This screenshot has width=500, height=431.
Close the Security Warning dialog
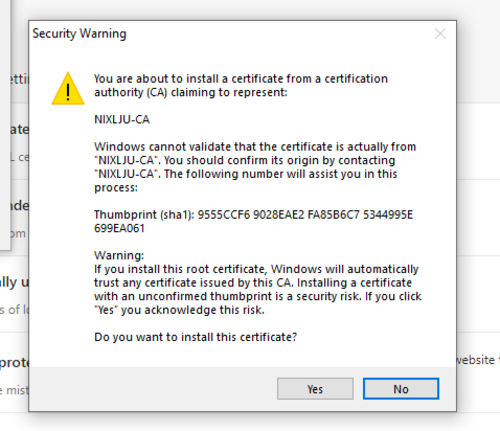coord(440,33)
